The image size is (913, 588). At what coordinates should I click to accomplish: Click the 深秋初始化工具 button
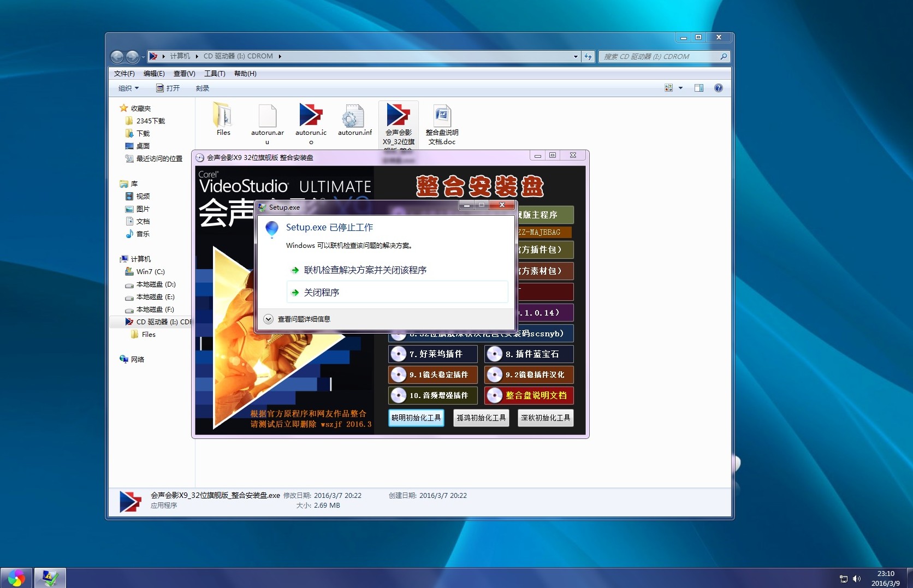(546, 418)
